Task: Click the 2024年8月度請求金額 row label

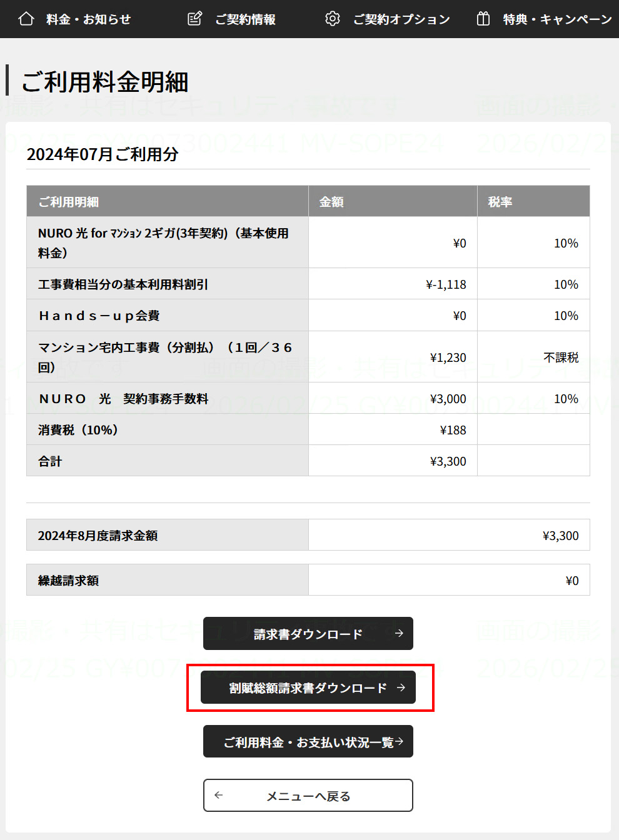Action: pyautogui.click(x=98, y=536)
